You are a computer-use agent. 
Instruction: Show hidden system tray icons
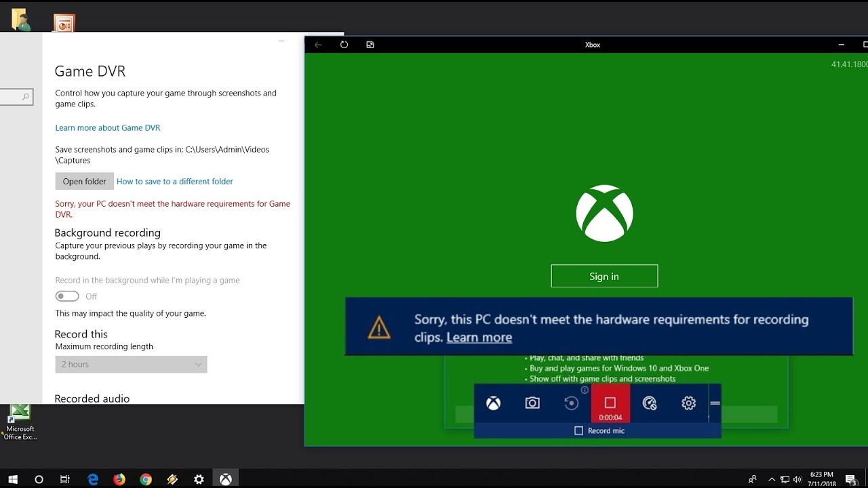pos(772,479)
